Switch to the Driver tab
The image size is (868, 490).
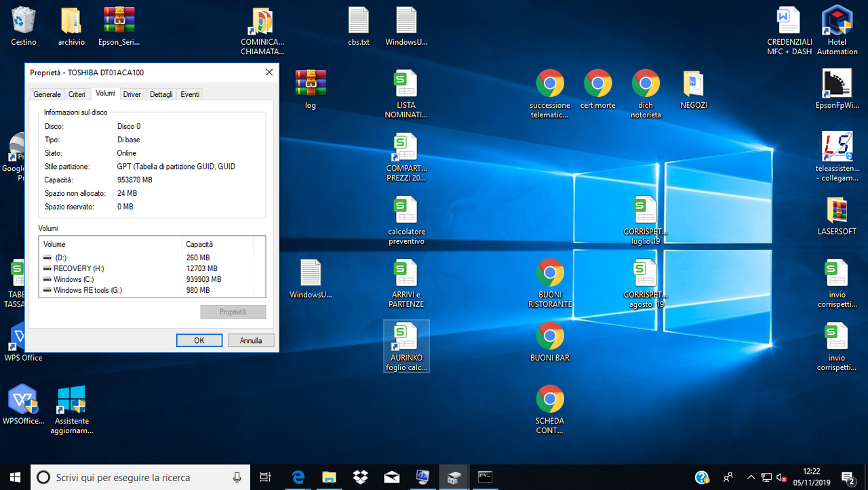coord(132,94)
